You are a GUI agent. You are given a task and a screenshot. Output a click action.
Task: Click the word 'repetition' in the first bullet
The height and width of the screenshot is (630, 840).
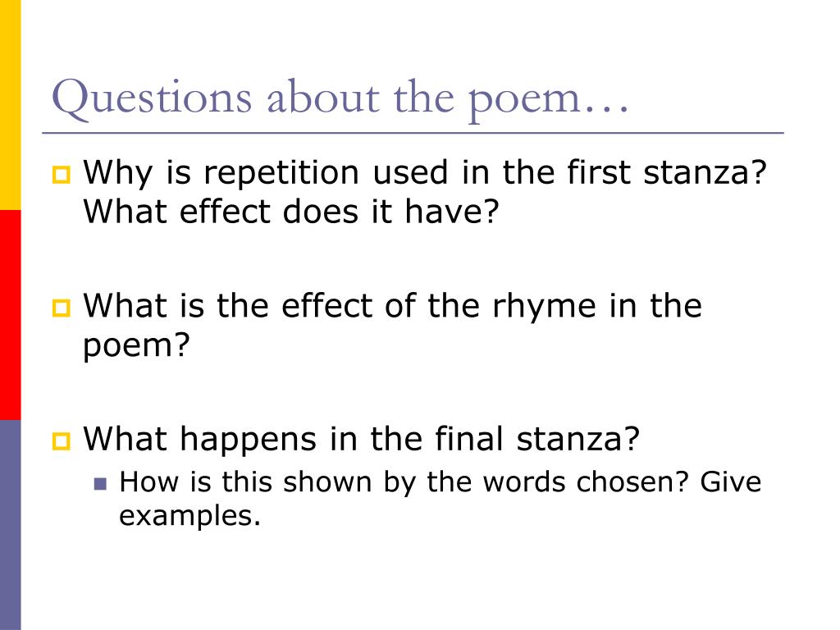(x=281, y=173)
